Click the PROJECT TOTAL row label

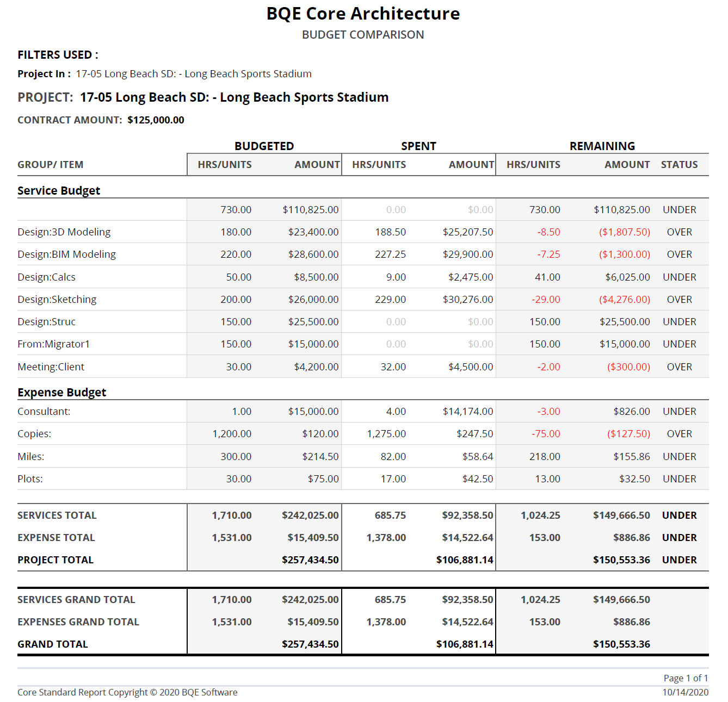[x=55, y=560]
